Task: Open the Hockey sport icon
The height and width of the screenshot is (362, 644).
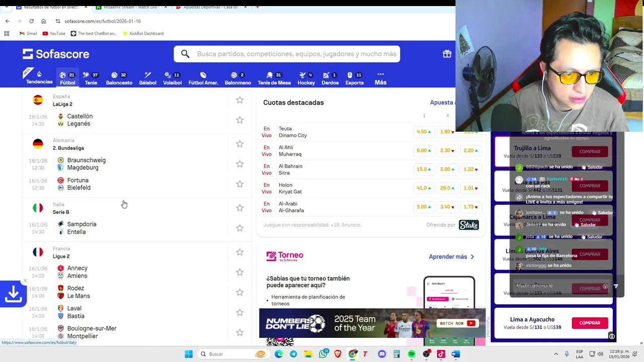Action: [x=306, y=78]
